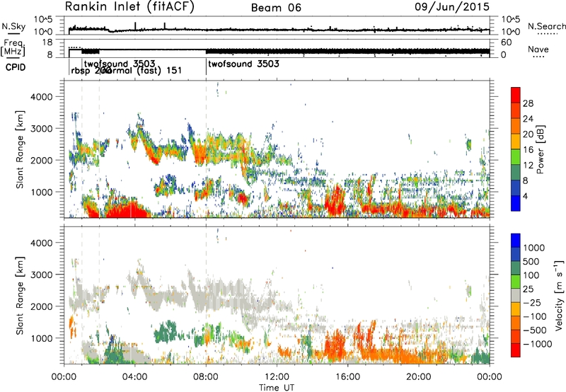Click the "N.Search" legend label
566x392 pixels.
(x=547, y=26)
